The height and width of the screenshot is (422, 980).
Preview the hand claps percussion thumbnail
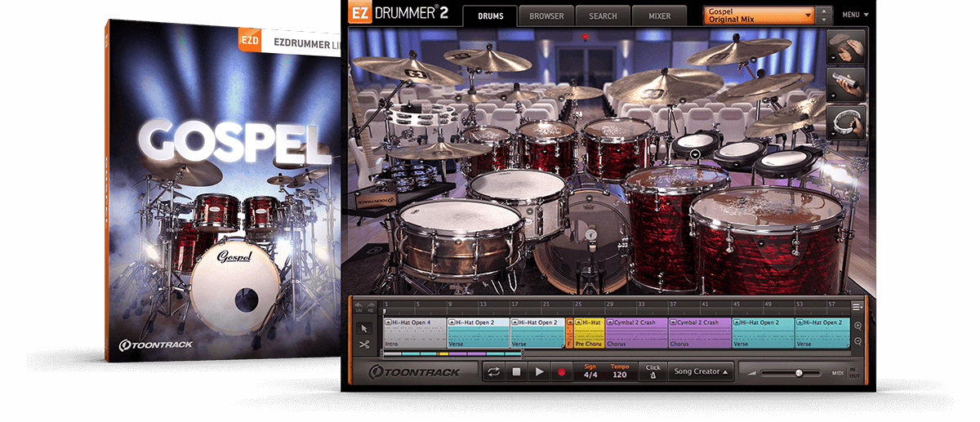pos(848,47)
